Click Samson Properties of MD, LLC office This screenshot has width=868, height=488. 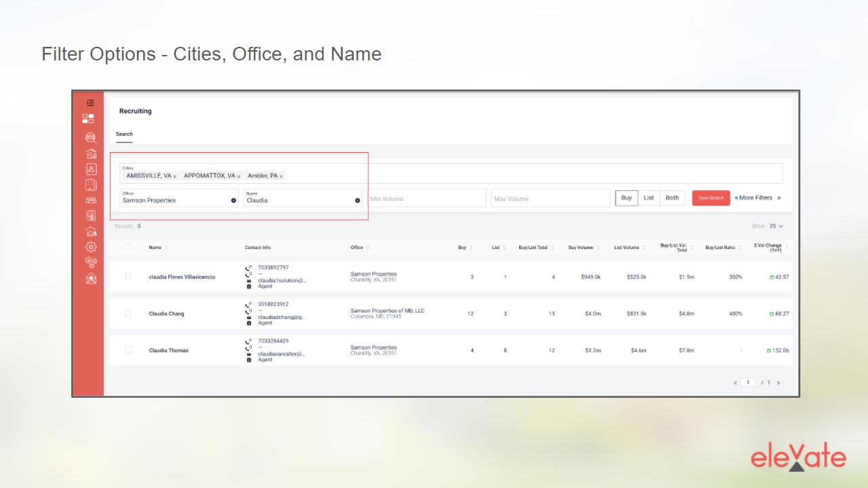(387, 311)
